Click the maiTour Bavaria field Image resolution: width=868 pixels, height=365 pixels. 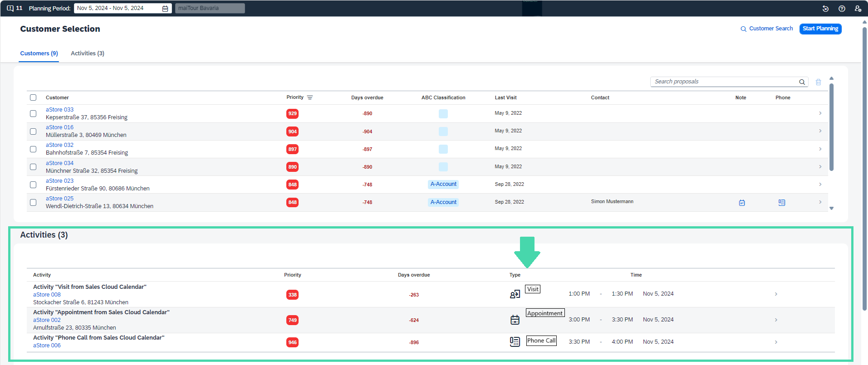tap(210, 8)
